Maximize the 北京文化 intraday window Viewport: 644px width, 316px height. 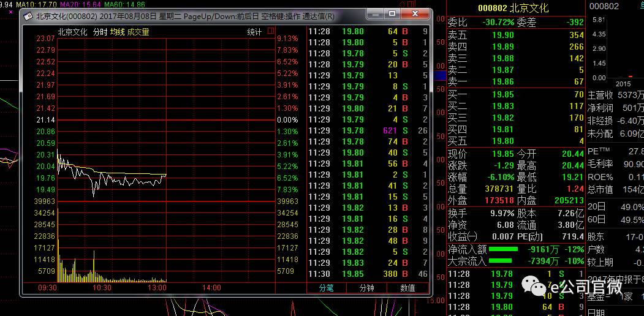(392, 13)
